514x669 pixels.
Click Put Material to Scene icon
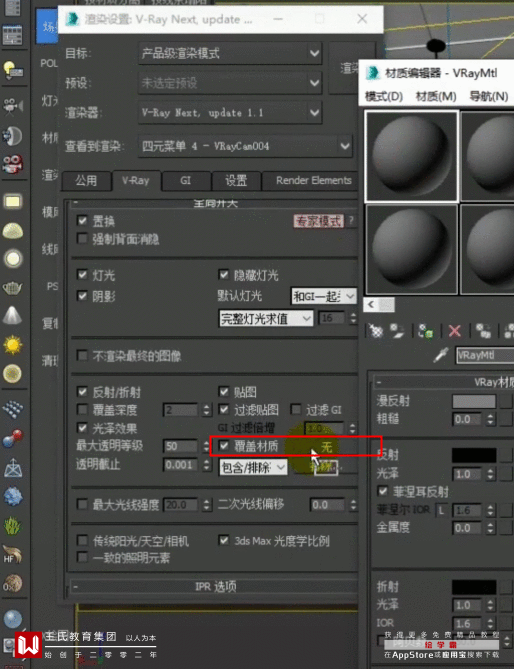tap(397, 331)
